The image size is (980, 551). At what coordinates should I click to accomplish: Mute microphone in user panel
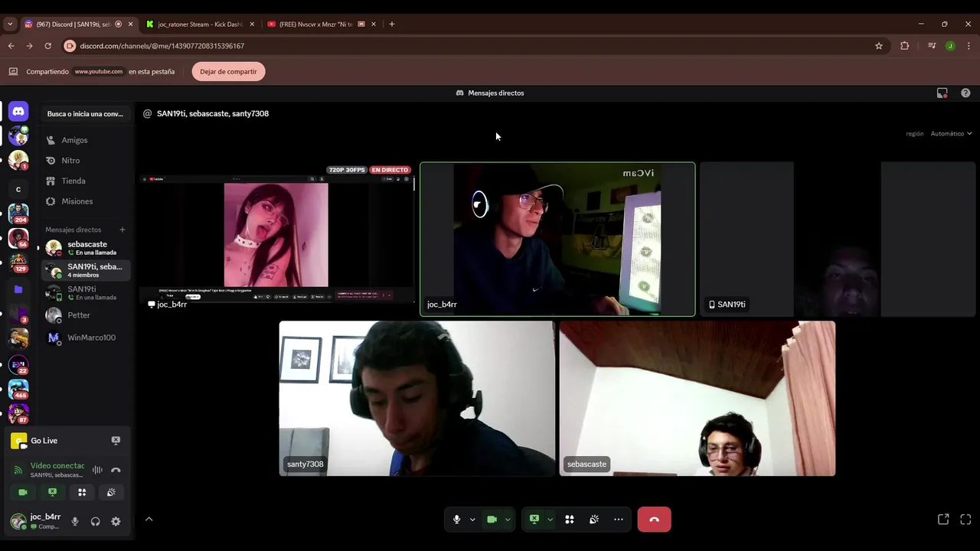click(75, 521)
